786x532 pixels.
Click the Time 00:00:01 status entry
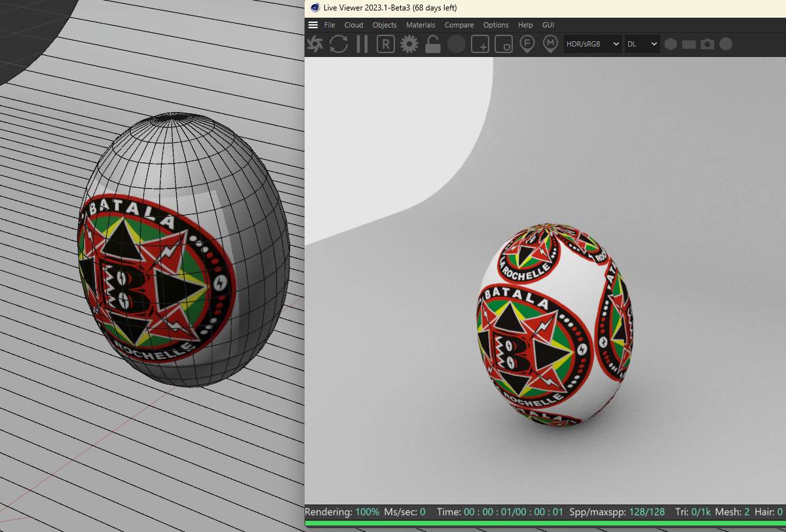coord(500,512)
